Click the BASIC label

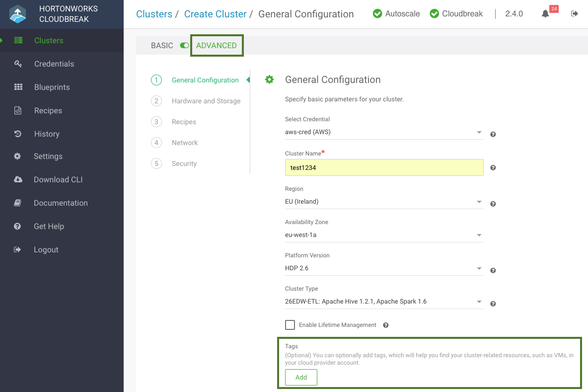162,45
